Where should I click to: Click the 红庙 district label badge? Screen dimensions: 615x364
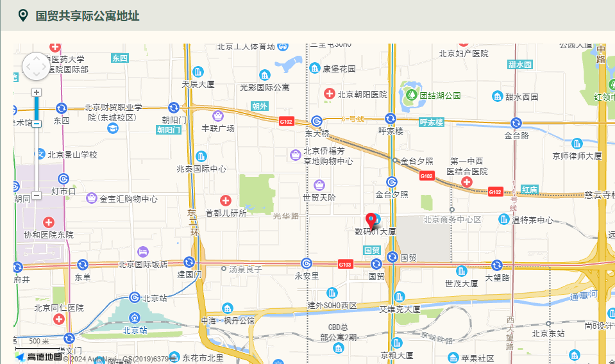pos(530,190)
